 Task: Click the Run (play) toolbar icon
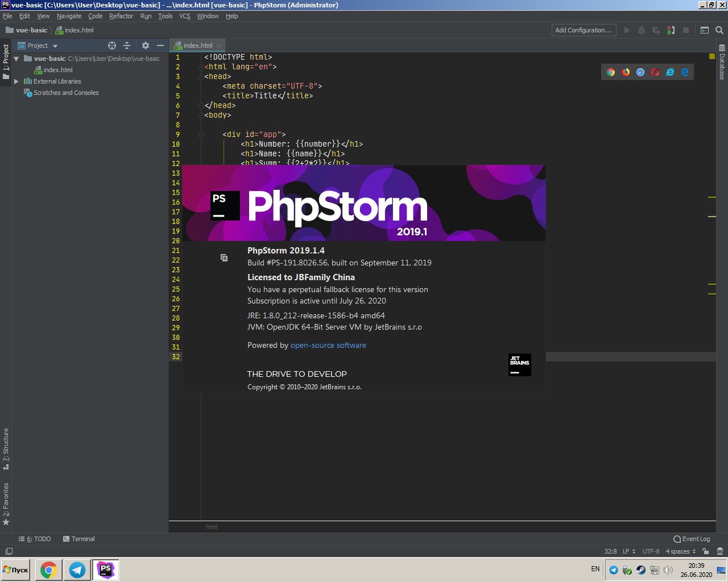pos(627,30)
